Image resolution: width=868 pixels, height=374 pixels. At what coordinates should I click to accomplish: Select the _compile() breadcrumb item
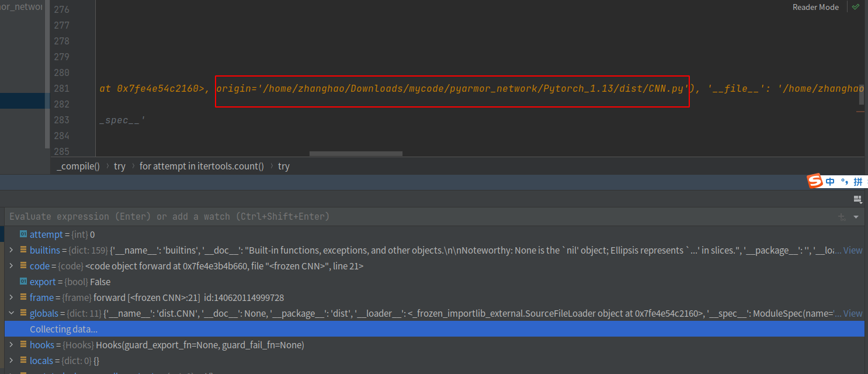coord(78,166)
